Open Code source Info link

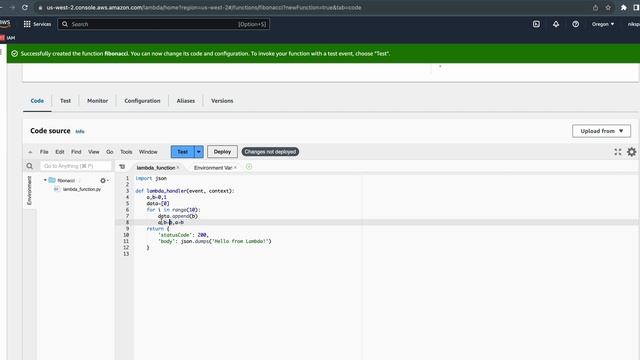(80, 131)
